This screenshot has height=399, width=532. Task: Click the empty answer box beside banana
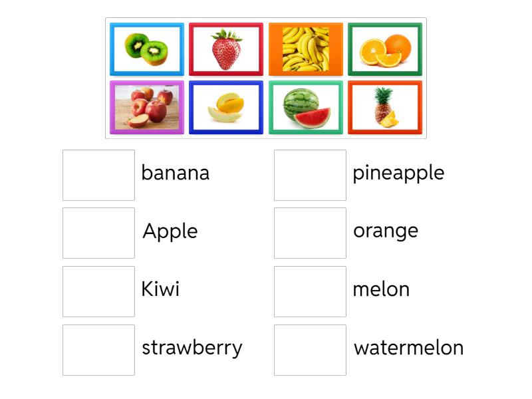(98, 172)
